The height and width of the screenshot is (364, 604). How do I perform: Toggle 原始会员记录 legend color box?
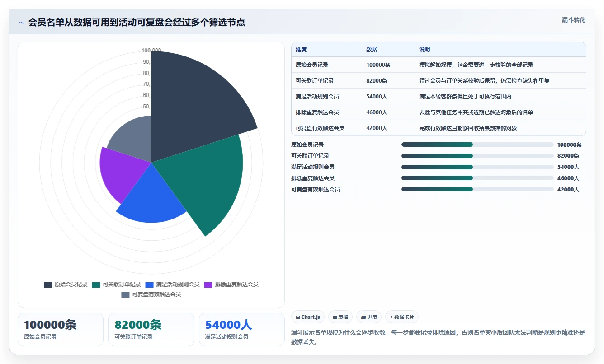(48, 285)
